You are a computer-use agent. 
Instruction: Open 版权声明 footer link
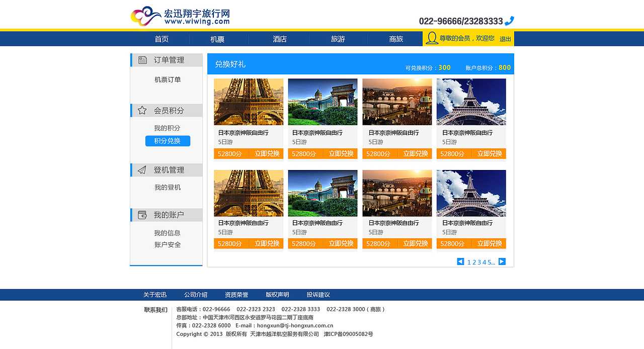click(278, 295)
